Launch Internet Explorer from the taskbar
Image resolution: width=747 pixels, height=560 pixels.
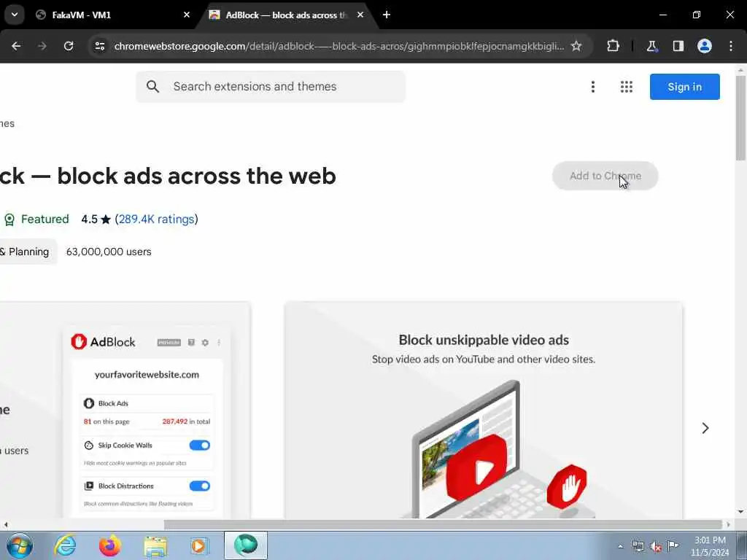coord(65,545)
